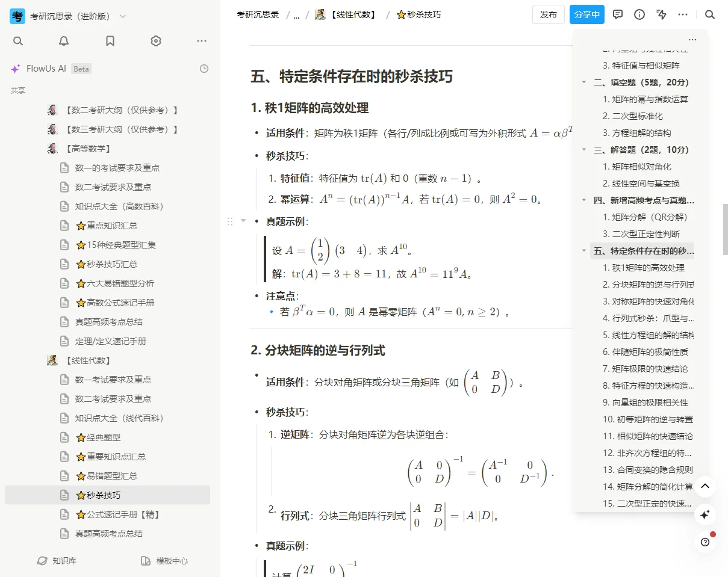Jump to outline 2. 二次型标准化
Screen dimensions: 728x577
[633, 116]
